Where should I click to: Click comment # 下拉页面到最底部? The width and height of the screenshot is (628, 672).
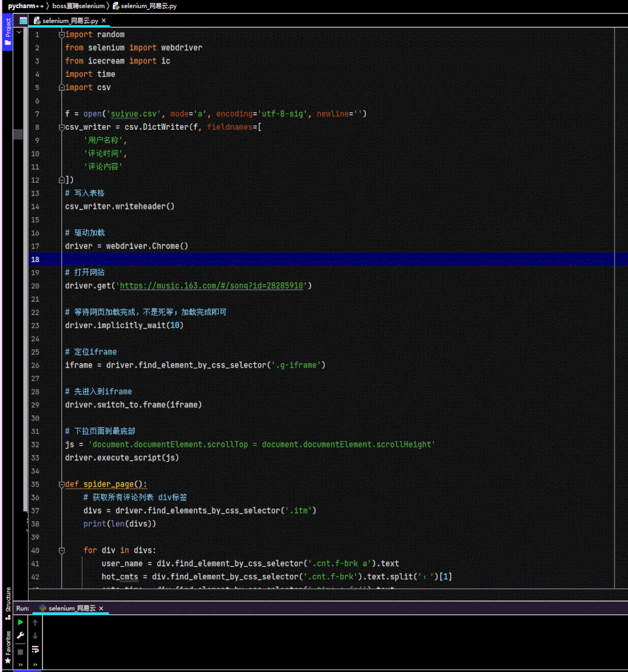click(100, 431)
